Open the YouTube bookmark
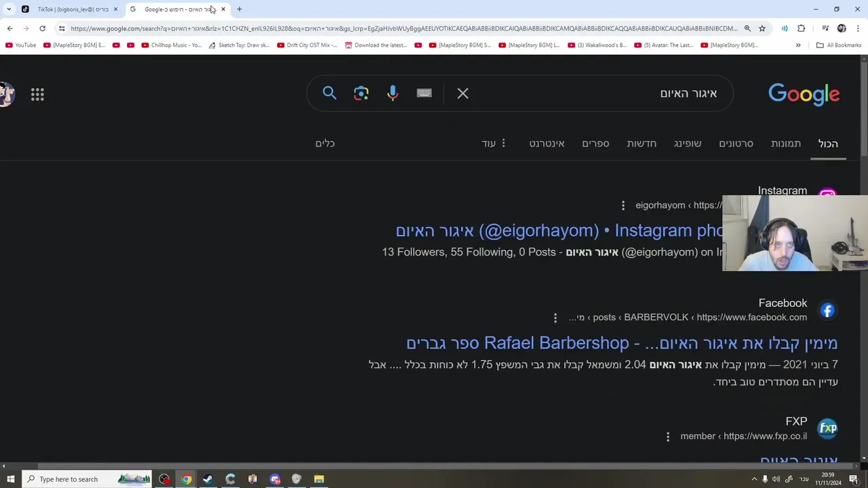Viewport: 868px width, 488px height. (x=20, y=45)
